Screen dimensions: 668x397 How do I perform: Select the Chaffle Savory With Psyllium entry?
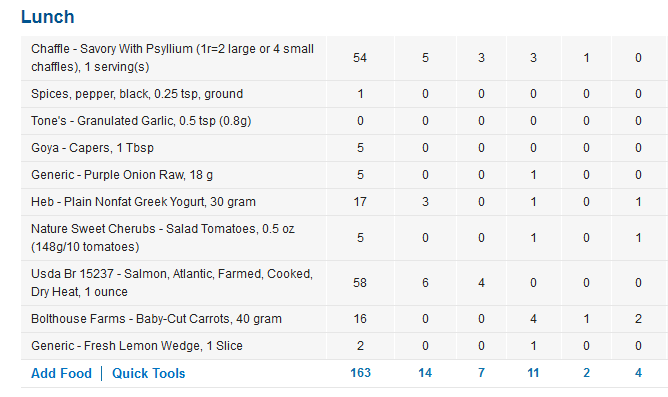pos(173,58)
